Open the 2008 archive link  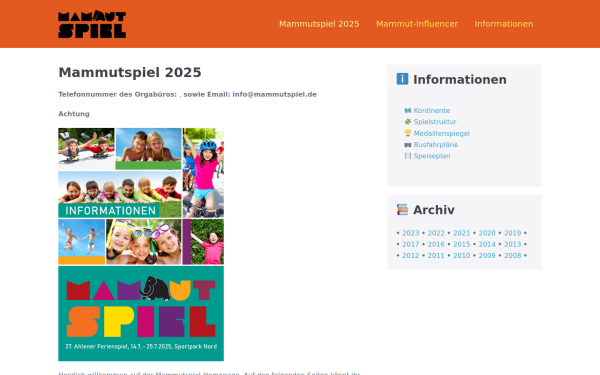[512, 256]
